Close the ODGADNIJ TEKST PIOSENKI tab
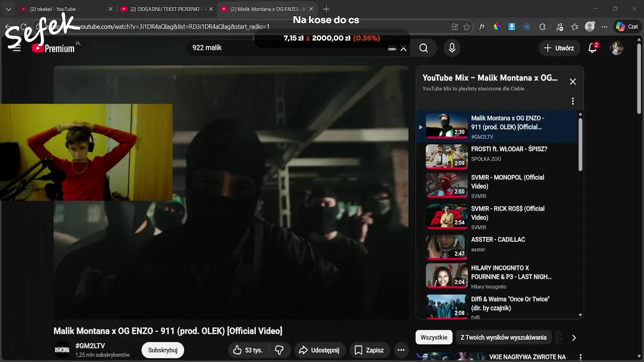This screenshot has height=362, width=644. pyautogui.click(x=211, y=9)
